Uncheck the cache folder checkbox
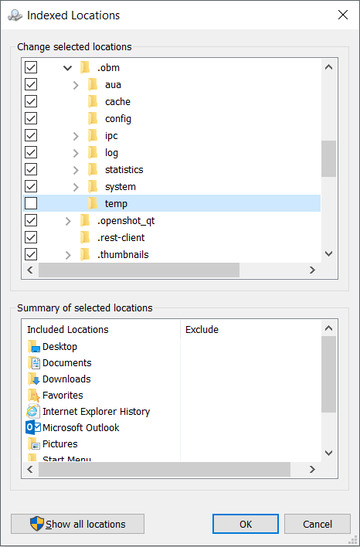 [31, 102]
